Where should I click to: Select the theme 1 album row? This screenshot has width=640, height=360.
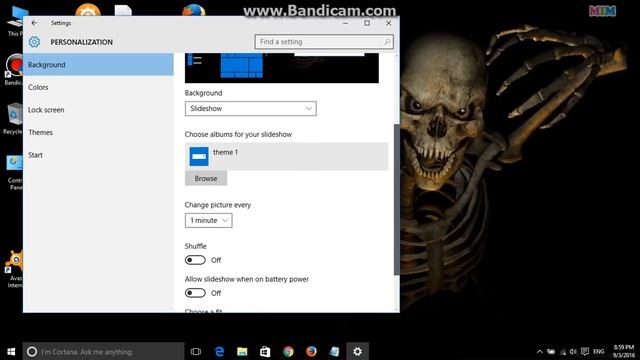pyautogui.click(x=287, y=156)
